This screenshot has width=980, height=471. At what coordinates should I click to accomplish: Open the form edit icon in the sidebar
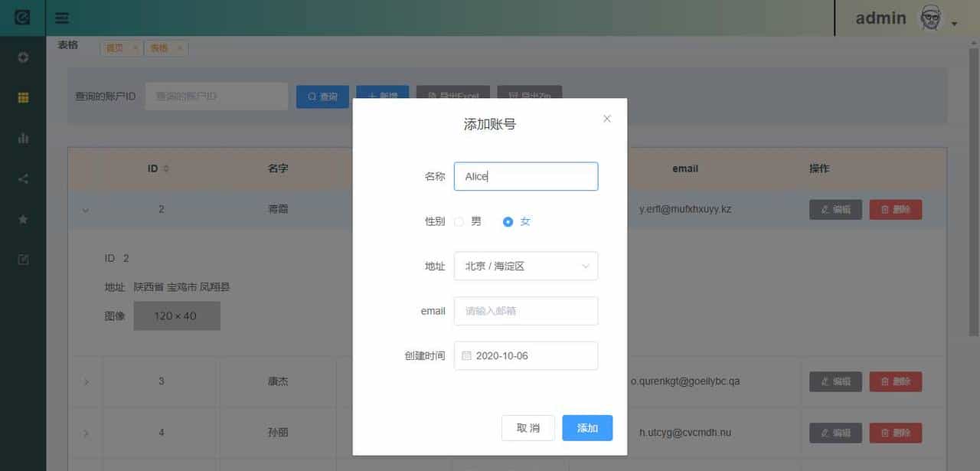coord(22,260)
